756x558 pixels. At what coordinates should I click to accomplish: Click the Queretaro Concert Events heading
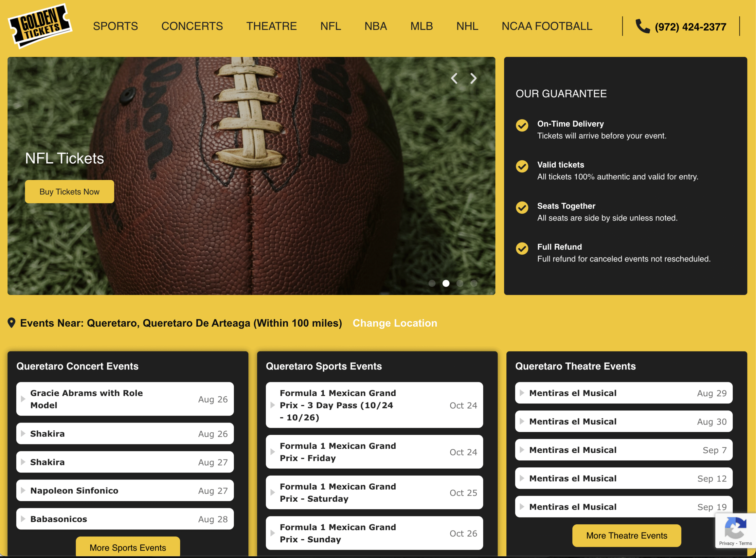pyautogui.click(x=77, y=366)
